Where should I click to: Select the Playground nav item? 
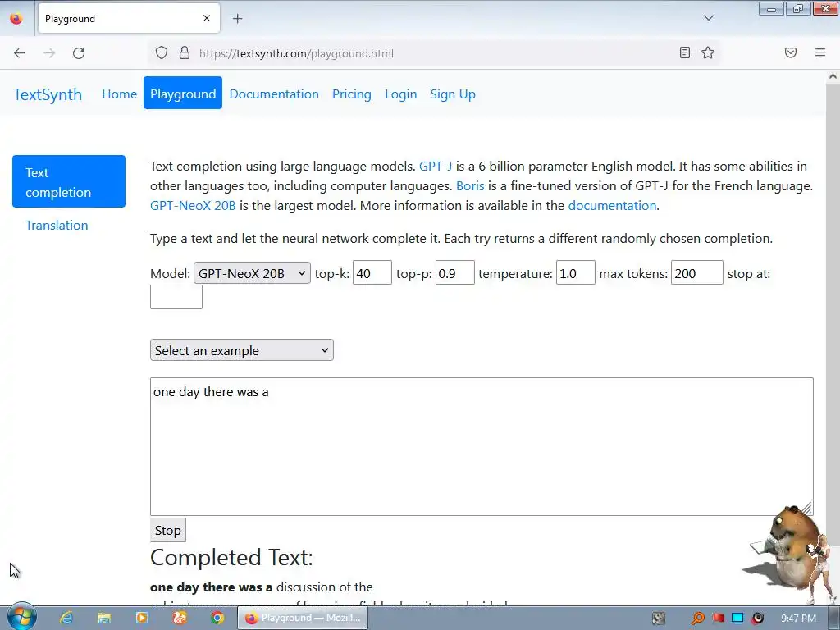183,94
